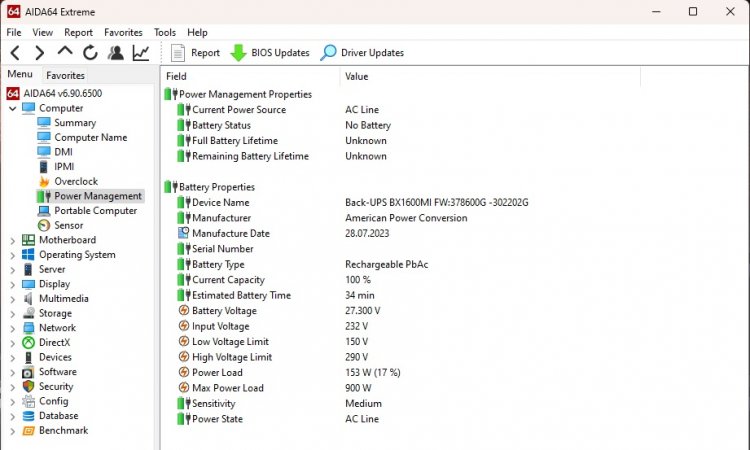Image resolution: width=750 pixels, height=450 pixels.
Task: Expand the Server node
Action: click(x=13, y=270)
